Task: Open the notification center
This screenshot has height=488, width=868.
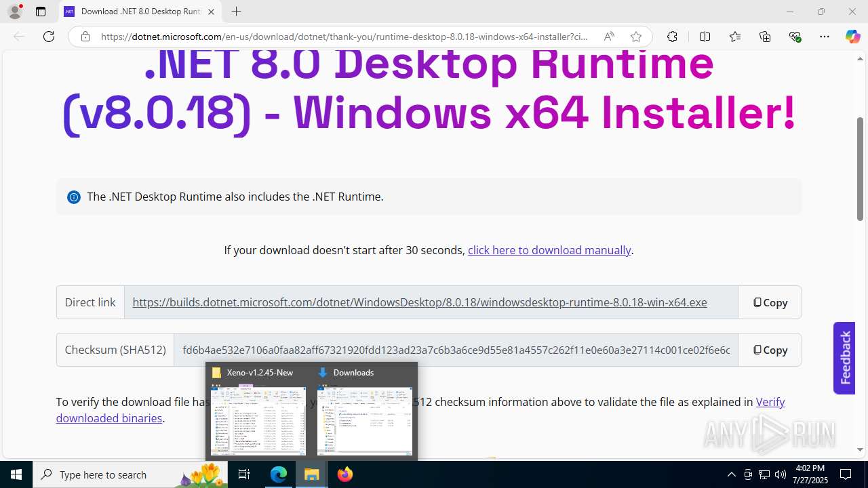Action: coord(846,474)
